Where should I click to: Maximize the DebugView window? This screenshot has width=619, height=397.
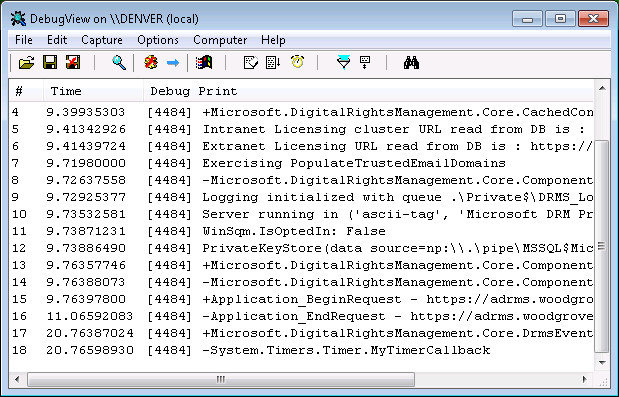click(x=560, y=19)
